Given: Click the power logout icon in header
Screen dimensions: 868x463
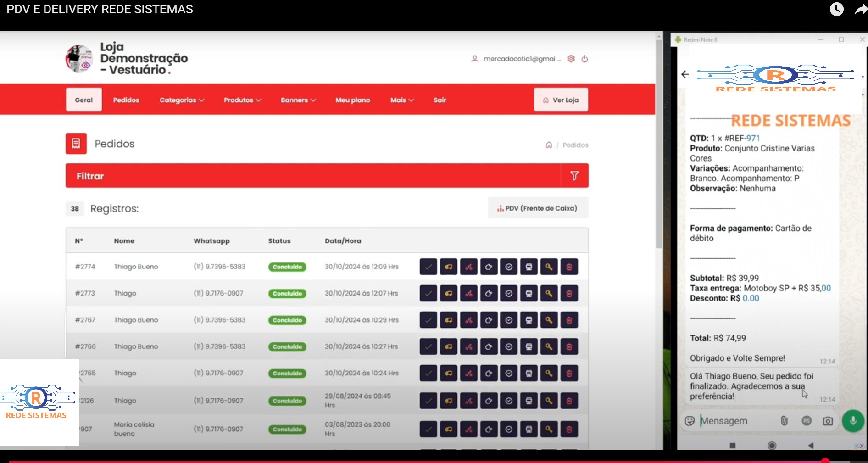Looking at the screenshot, I should (x=584, y=59).
